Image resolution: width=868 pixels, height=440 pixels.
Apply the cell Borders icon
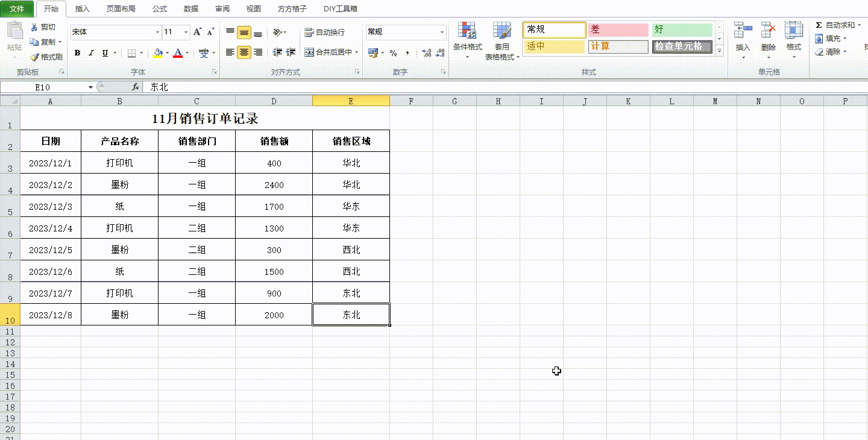pos(132,53)
